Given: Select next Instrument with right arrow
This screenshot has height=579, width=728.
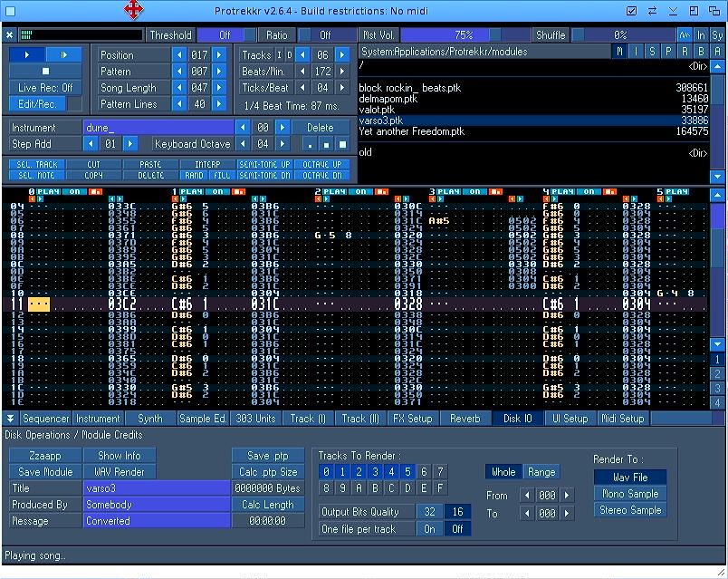Looking at the screenshot, I should click(283, 128).
